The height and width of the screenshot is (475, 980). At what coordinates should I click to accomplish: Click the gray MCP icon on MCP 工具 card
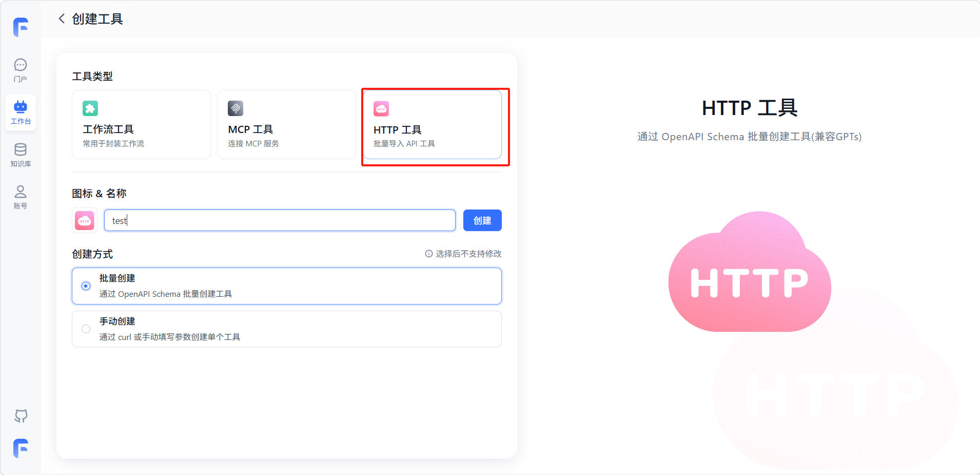point(236,108)
